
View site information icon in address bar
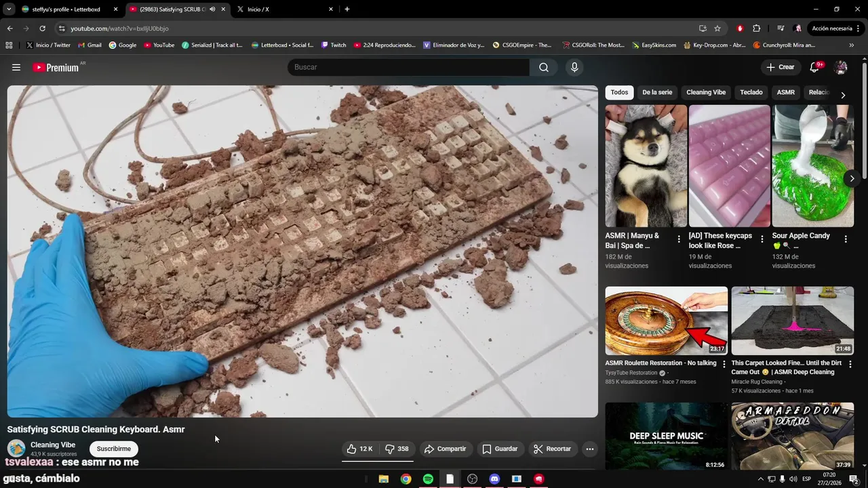click(x=62, y=28)
